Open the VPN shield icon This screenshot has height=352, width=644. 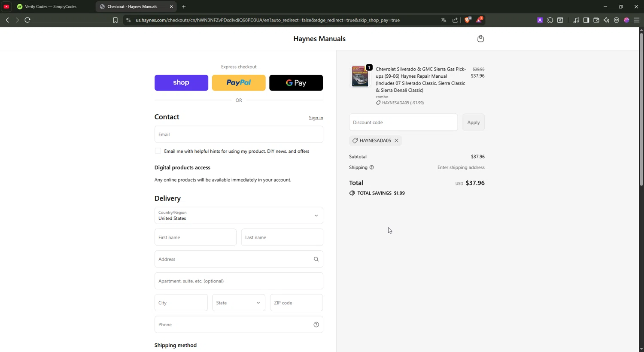tap(617, 20)
